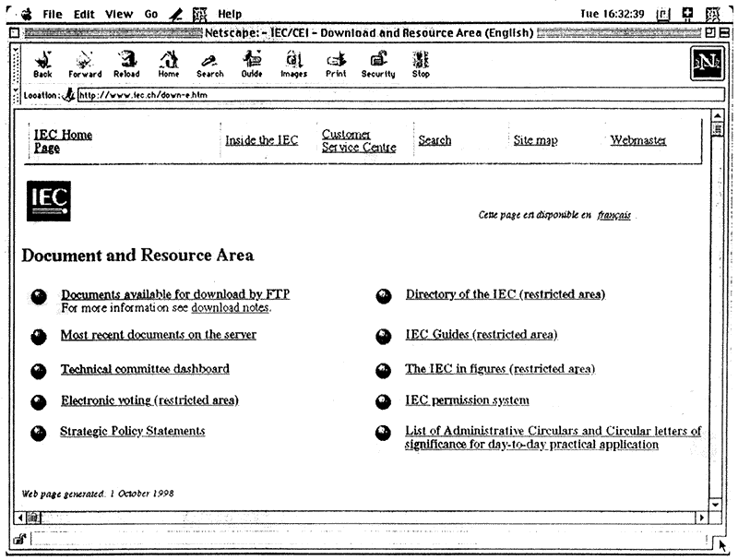The height and width of the screenshot is (560, 738).
Task: Click the window close box in title bar
Action: 15,33
